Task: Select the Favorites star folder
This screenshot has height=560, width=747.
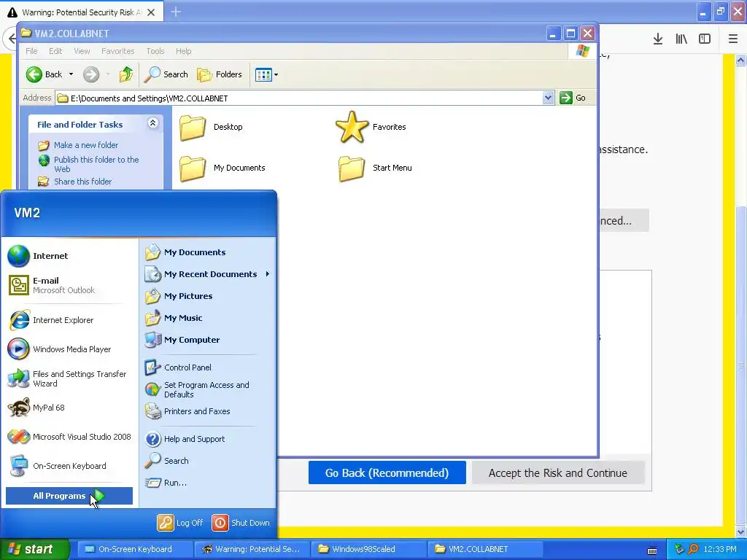Action: 371,127
